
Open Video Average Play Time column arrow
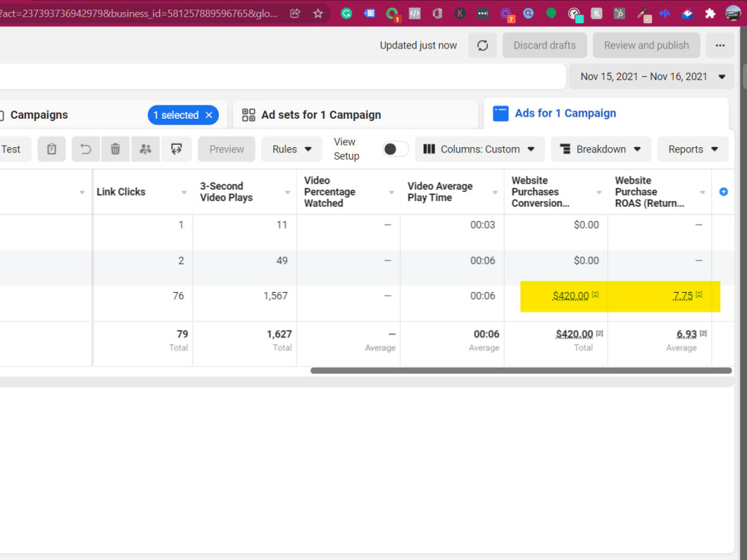click(495, 193)
